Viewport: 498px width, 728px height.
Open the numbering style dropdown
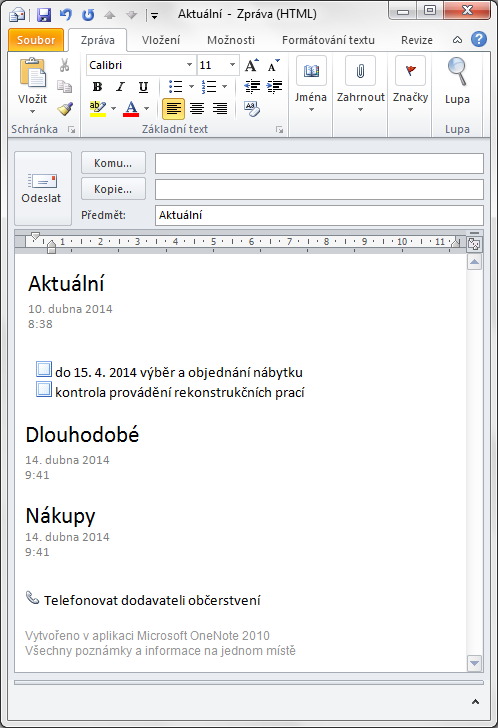click(225, 86)
